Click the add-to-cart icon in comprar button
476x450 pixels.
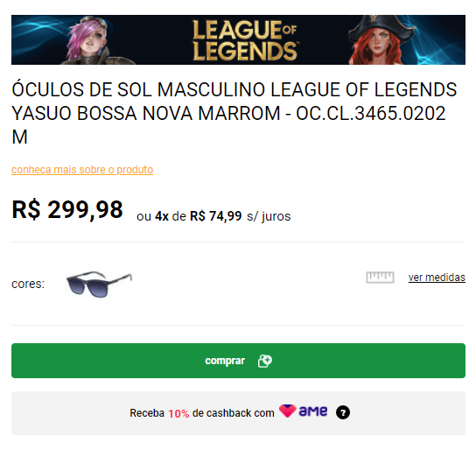(265, 361)
